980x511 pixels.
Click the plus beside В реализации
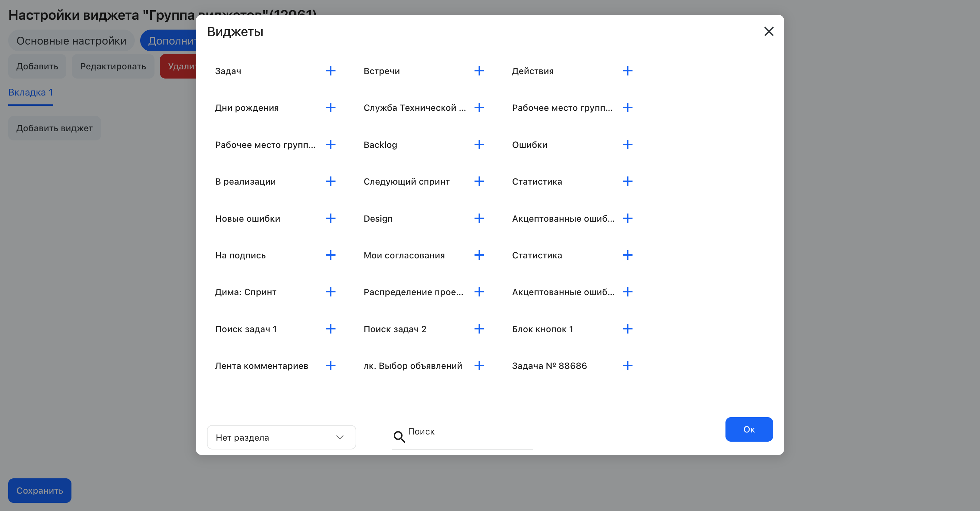[x=331, y=181]
